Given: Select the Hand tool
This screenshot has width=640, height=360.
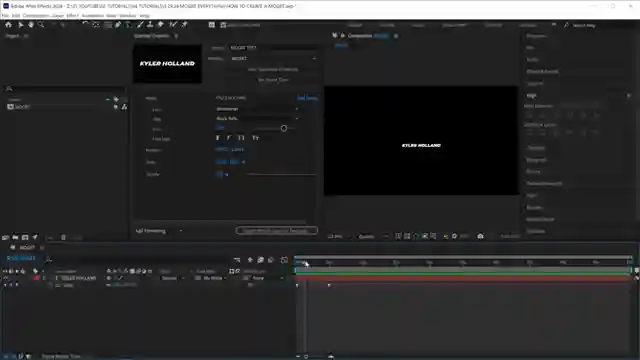Looking at the screenshot, I should (31, 25).
